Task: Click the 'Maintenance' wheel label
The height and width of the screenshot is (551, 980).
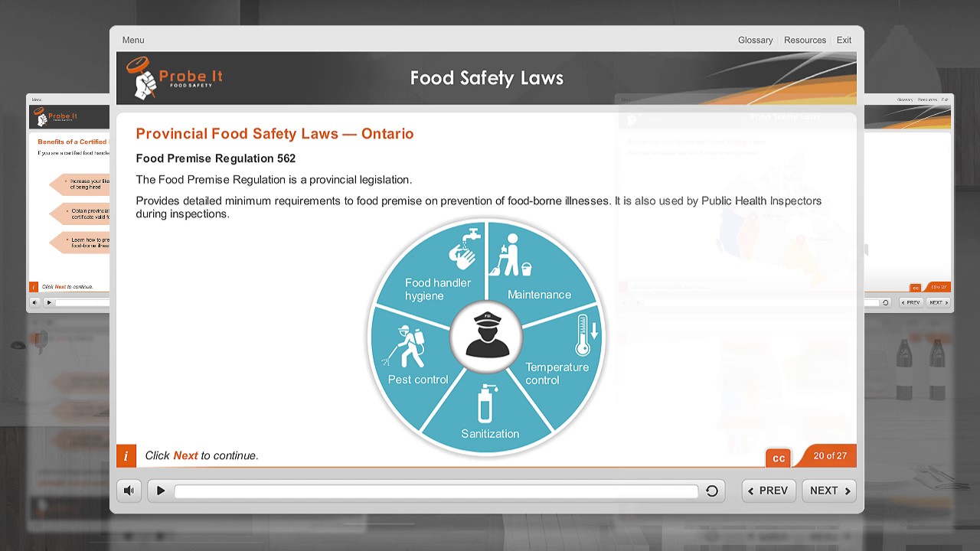Action: (539, 295)
